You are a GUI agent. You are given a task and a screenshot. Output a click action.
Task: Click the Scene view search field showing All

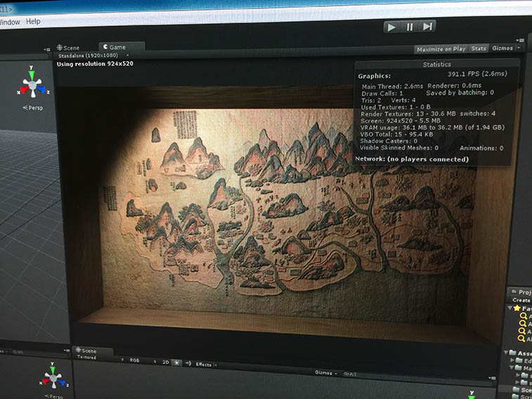tap(350, 374)
